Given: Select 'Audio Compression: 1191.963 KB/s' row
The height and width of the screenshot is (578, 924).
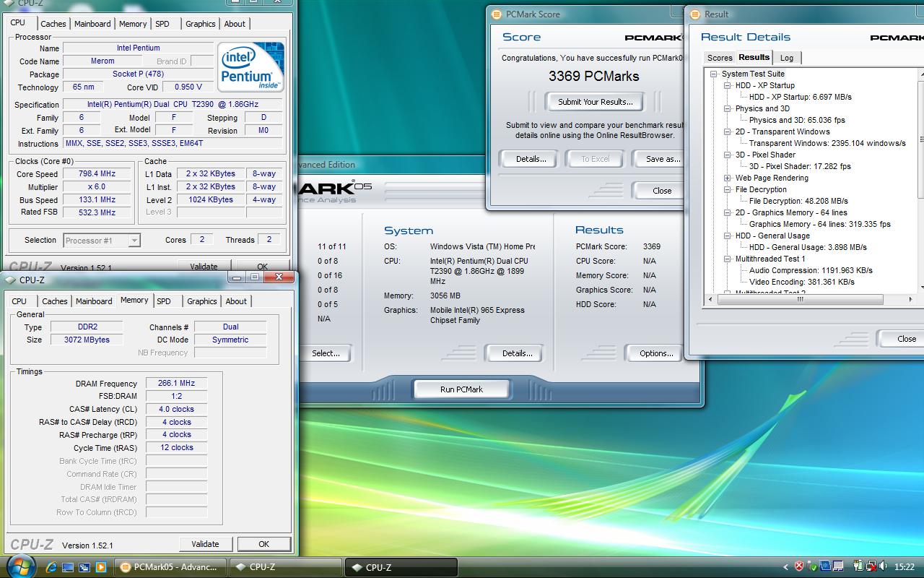Looking at the screenshot, I should point(811,270).
